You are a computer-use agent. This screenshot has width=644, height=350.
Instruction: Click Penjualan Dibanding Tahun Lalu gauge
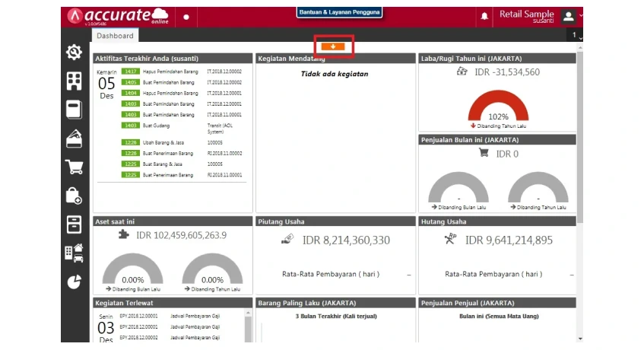coord(538,187)
